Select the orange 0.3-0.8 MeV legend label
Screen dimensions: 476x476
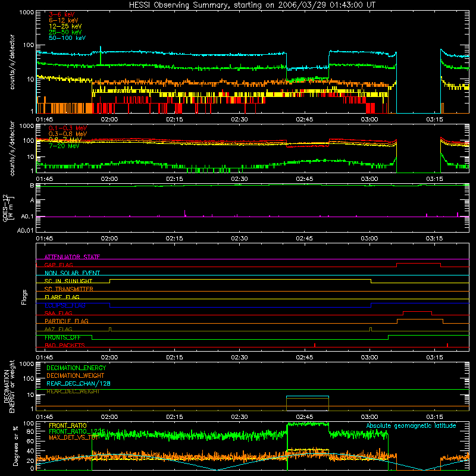[68, 134]
